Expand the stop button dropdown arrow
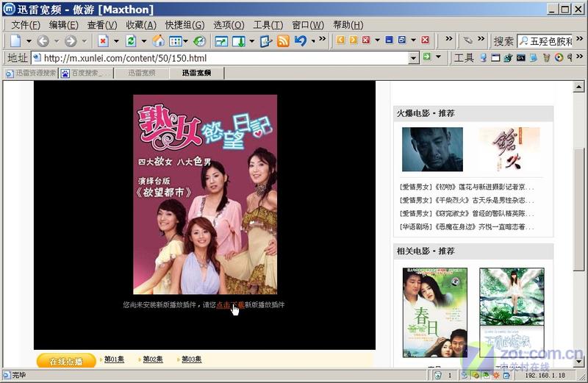Viewport: 588px width, 383px height. 116,41
